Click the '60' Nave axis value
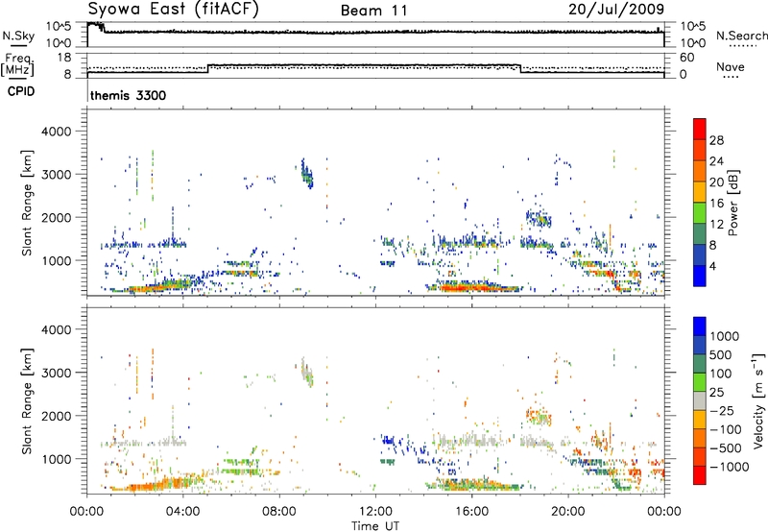 [687, 58]
